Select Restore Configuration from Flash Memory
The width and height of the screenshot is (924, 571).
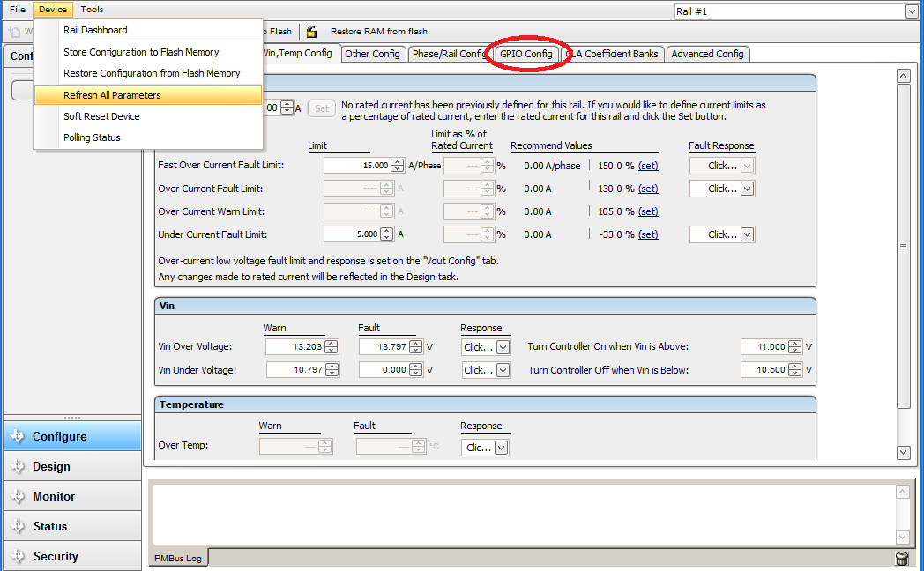[x=148, y=73]
